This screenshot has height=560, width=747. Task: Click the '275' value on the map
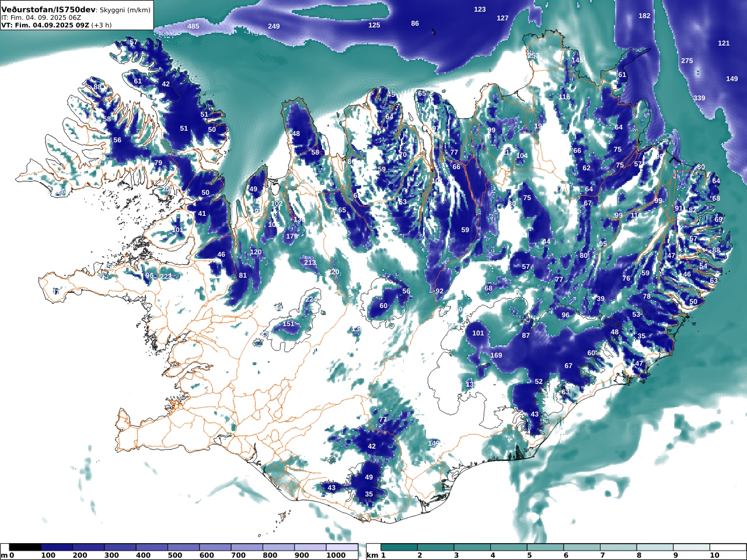click(x=687, y=61)
